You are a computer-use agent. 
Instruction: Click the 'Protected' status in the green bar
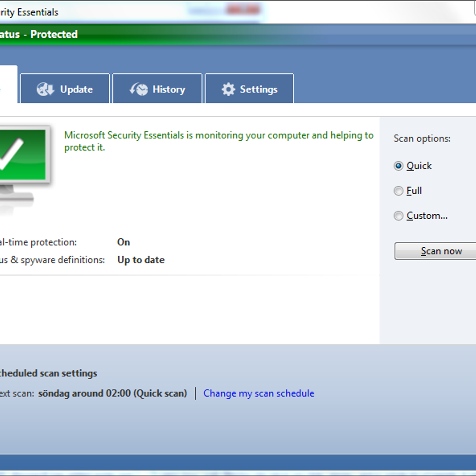[54, 34]
